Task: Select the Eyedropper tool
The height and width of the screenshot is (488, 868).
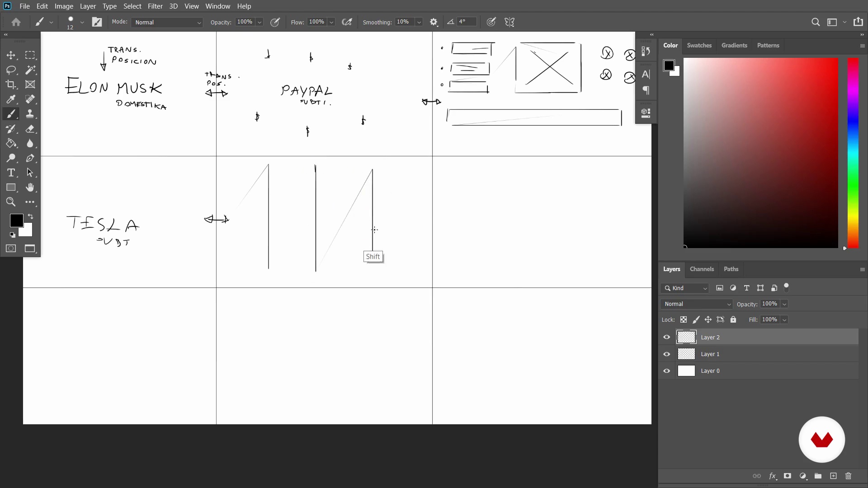Action: [x=11, y=99]
